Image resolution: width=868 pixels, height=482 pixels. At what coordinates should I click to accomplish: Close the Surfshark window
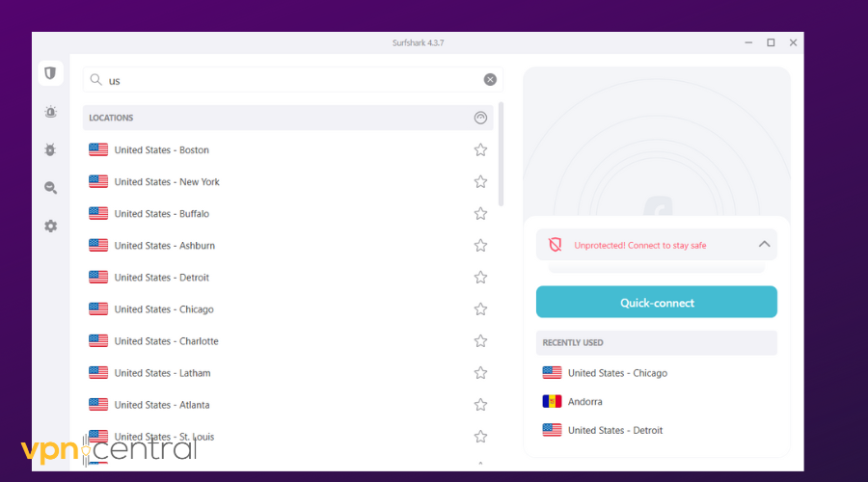[x=793, y=42]
